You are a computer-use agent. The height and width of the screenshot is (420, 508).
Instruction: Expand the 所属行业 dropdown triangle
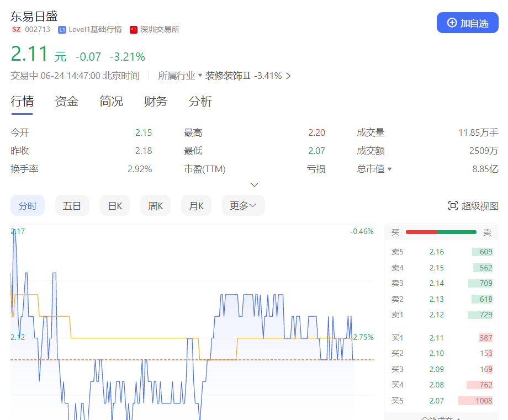200,75
